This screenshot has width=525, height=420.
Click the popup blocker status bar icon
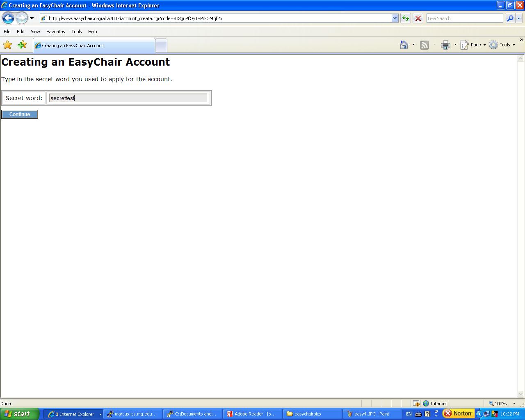416,404
